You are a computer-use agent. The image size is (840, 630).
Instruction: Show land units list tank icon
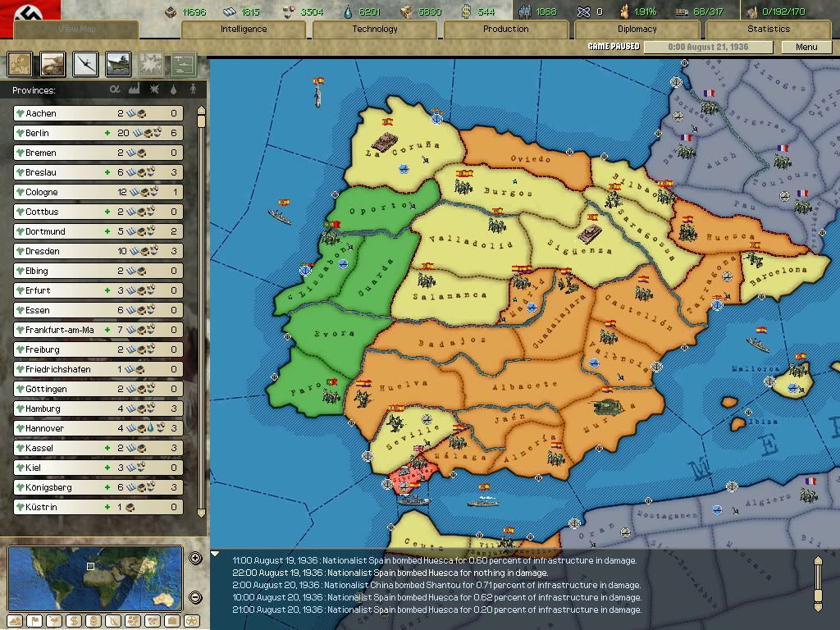[x=52, y=64]
